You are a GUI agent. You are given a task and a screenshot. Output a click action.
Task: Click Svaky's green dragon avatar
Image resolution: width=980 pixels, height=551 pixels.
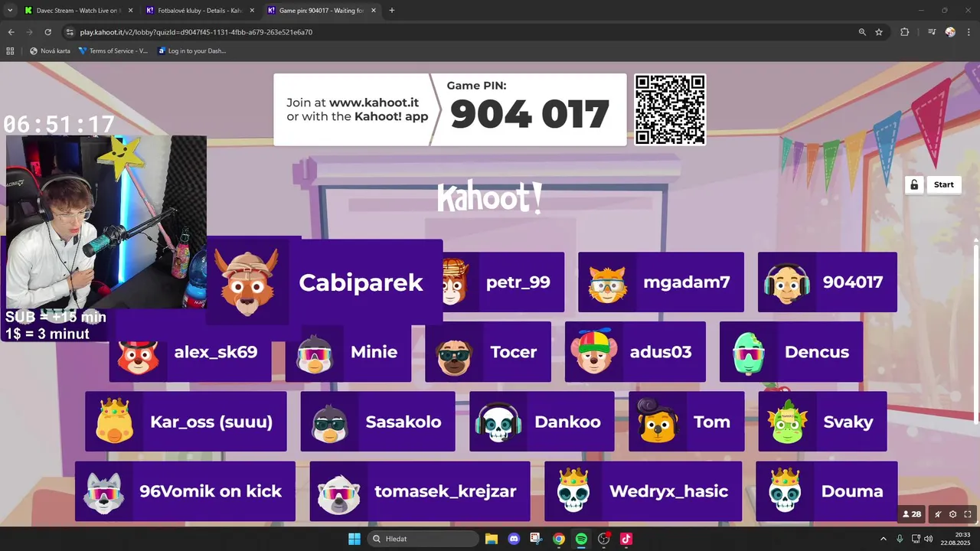(787, 422)
